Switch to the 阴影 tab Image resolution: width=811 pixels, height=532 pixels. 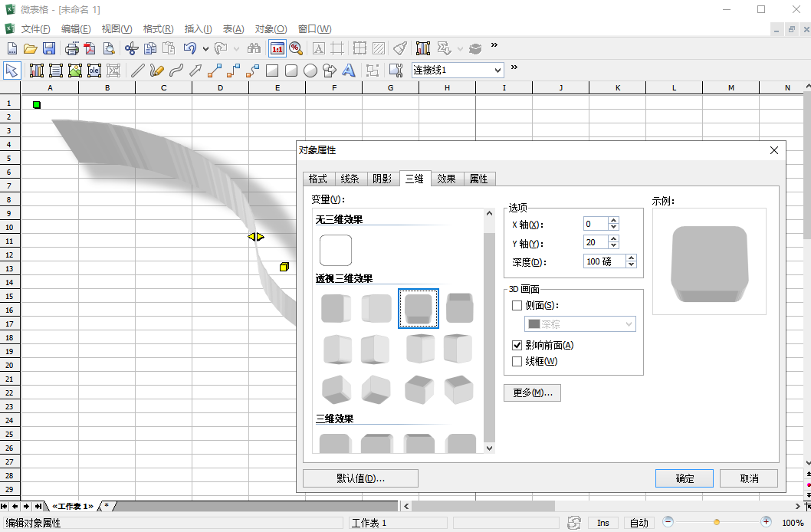point(381,179)
